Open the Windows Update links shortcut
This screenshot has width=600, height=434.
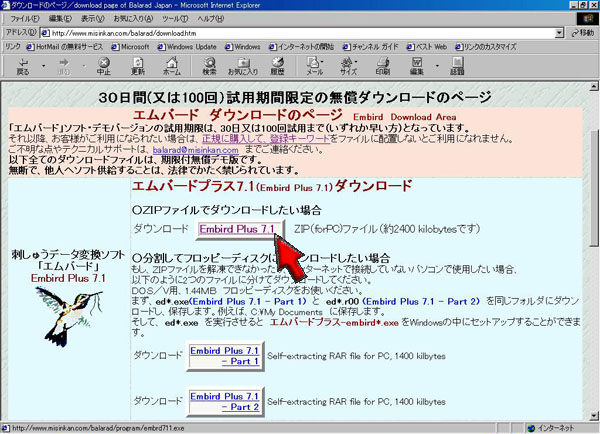[x=187, y=47]
